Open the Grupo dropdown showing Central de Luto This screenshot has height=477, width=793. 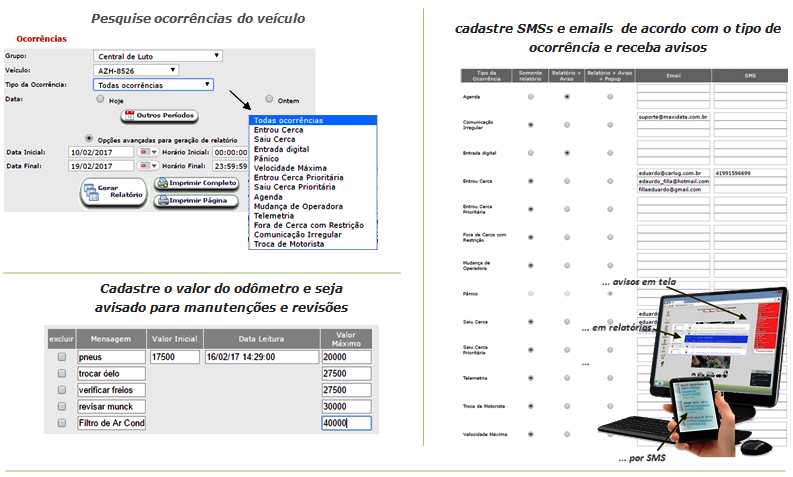click(158, 56)
